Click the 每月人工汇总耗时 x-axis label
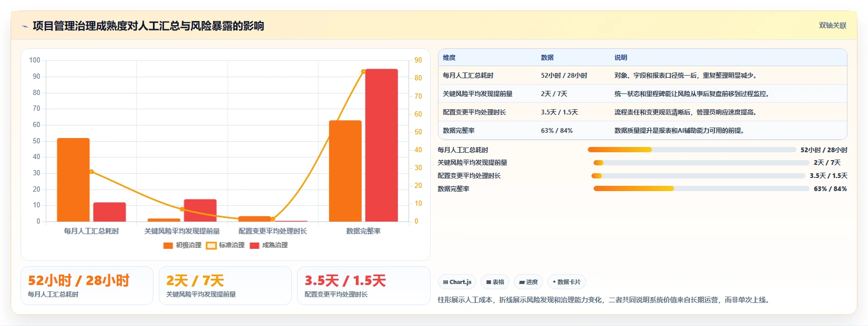868x326 pixels. tap(91, 231)
